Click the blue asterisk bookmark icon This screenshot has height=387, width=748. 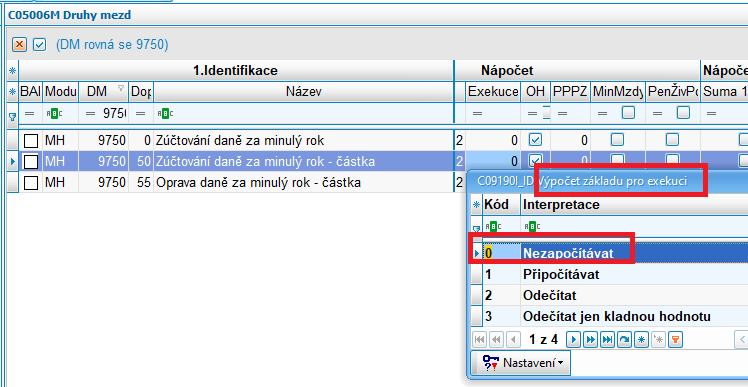(641, 340)
